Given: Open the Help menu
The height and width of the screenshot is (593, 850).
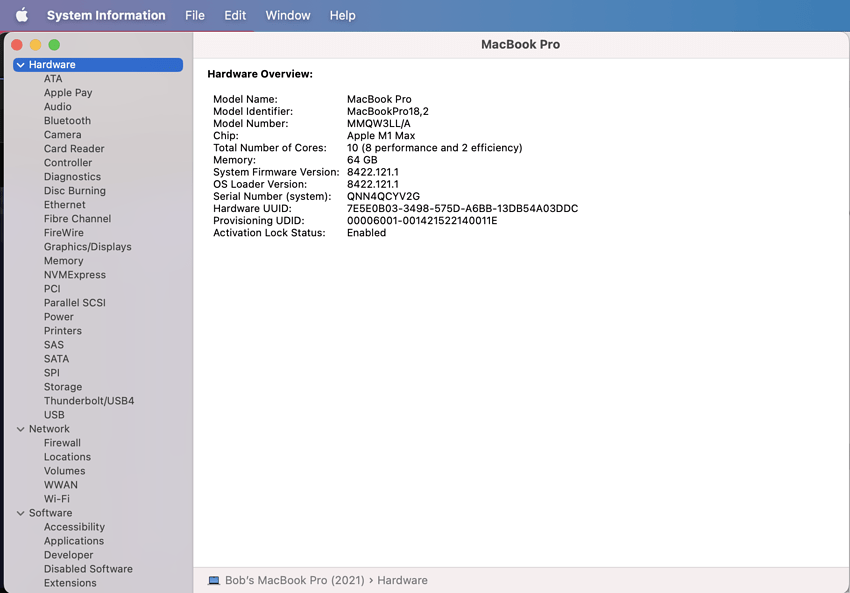Looking at the screenshot, I should [342, 15].
